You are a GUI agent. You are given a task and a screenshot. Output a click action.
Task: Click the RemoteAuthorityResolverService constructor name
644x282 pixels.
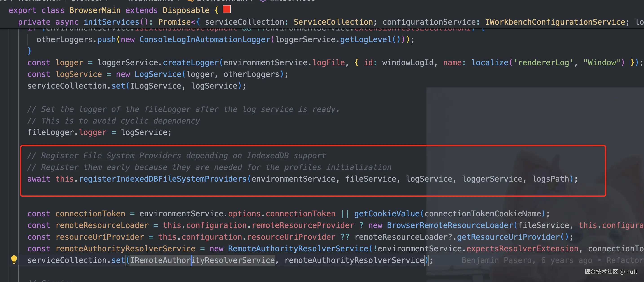click(298, 249)
